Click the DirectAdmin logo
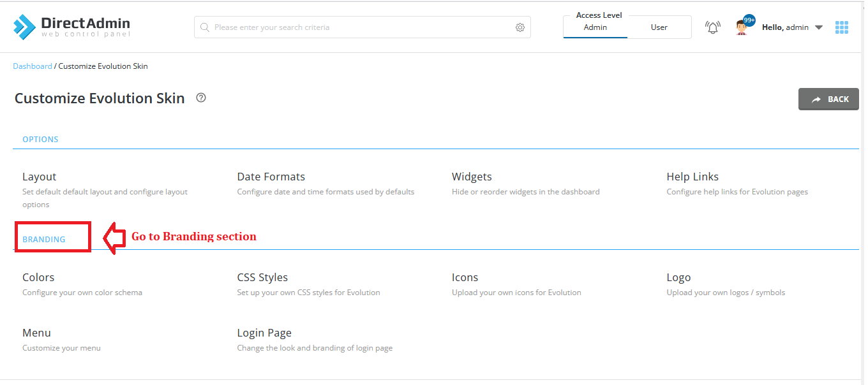 point(71,26)
